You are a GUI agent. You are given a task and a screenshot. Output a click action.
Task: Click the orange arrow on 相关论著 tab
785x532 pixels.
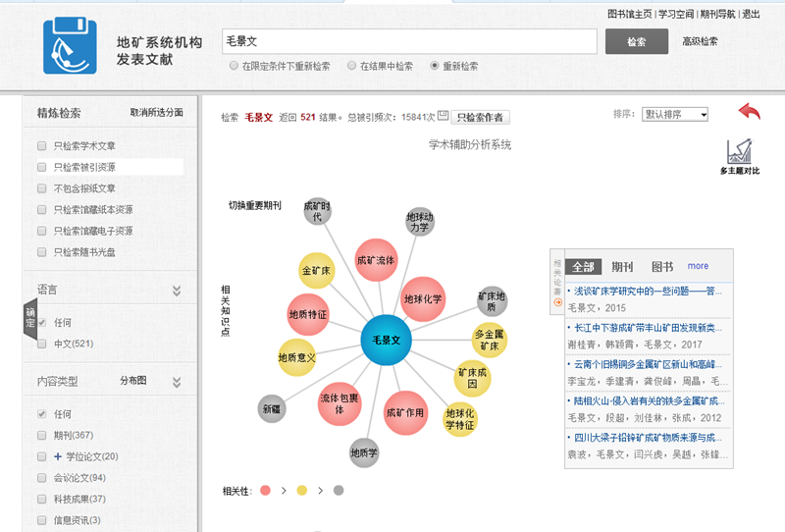pos(557,302)
